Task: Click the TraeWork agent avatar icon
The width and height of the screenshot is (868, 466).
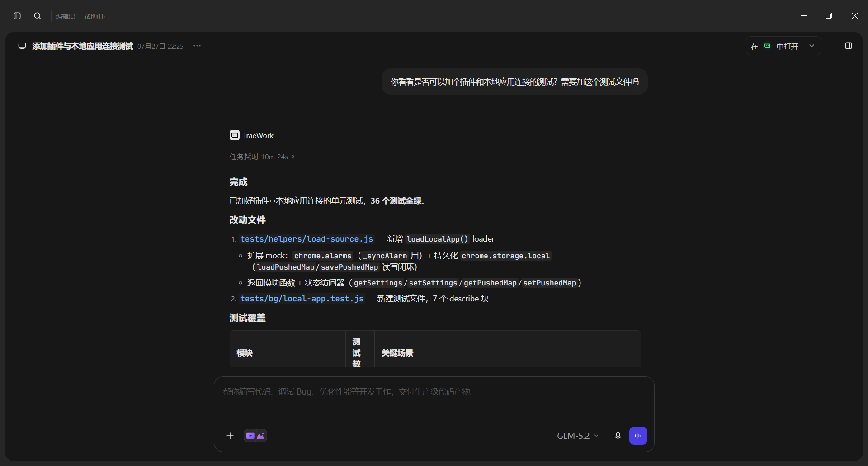Action: coord(235,135)
